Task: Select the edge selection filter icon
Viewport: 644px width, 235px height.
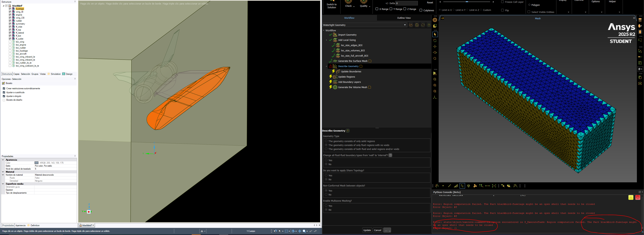Action: [449, 186]
